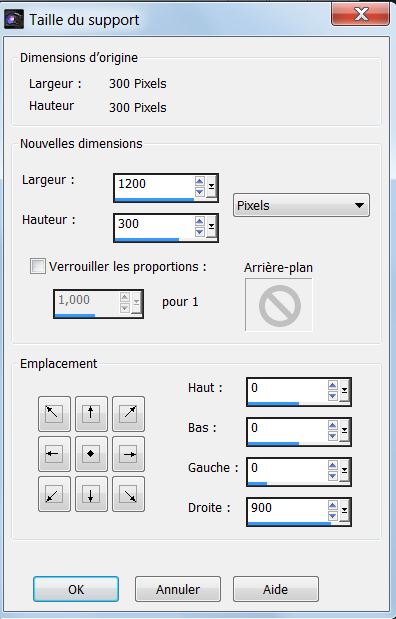Anchor image to bottom-left arrow
Viewport: 396px width, 619px height.
54,494
